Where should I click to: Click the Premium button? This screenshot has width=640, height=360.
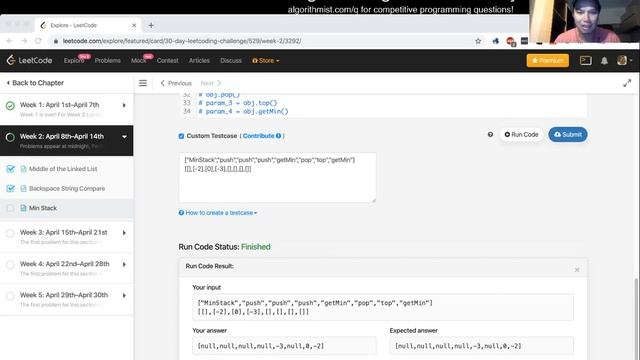coord(547,60)
